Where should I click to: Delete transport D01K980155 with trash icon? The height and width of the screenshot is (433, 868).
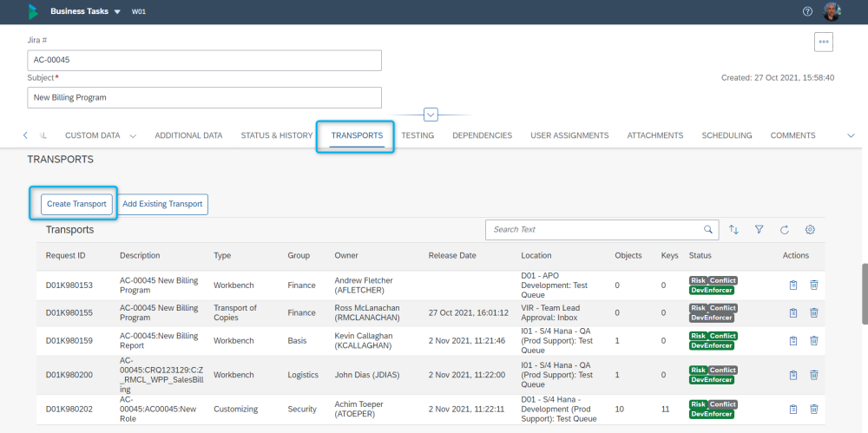(x=814, y=312)
